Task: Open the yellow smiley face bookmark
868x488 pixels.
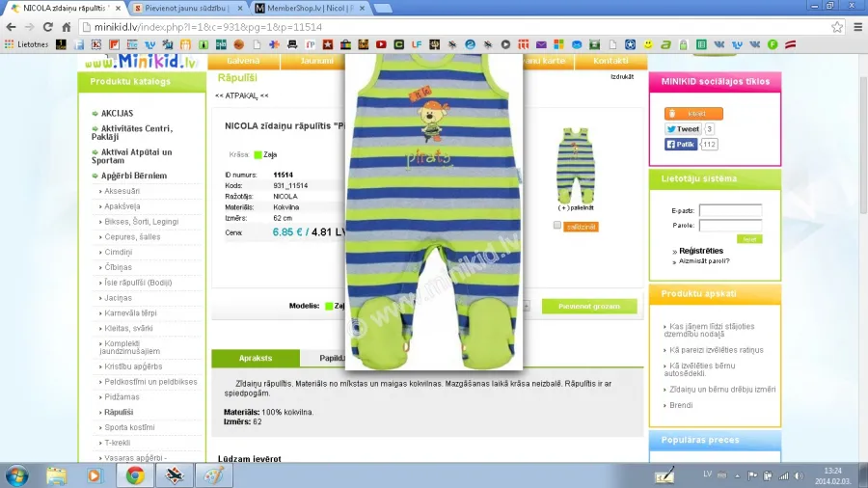Action: tap(648, 44)
